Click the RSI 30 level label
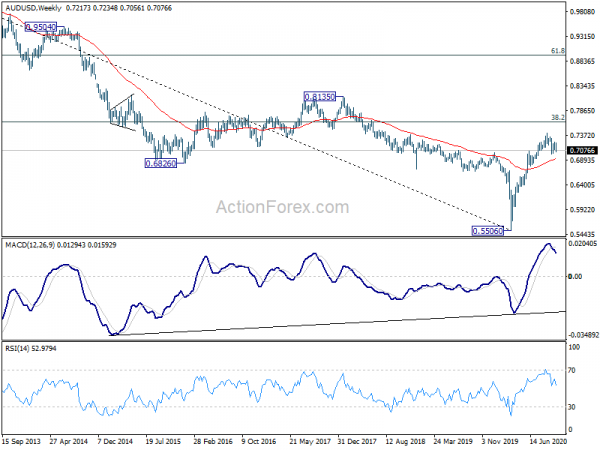This screenshot has height=450, width=600. 572,407
